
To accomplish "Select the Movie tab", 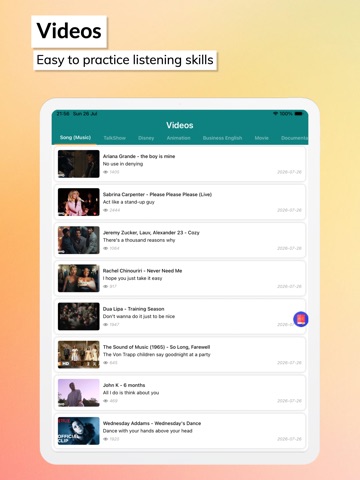I will [262, 138].
